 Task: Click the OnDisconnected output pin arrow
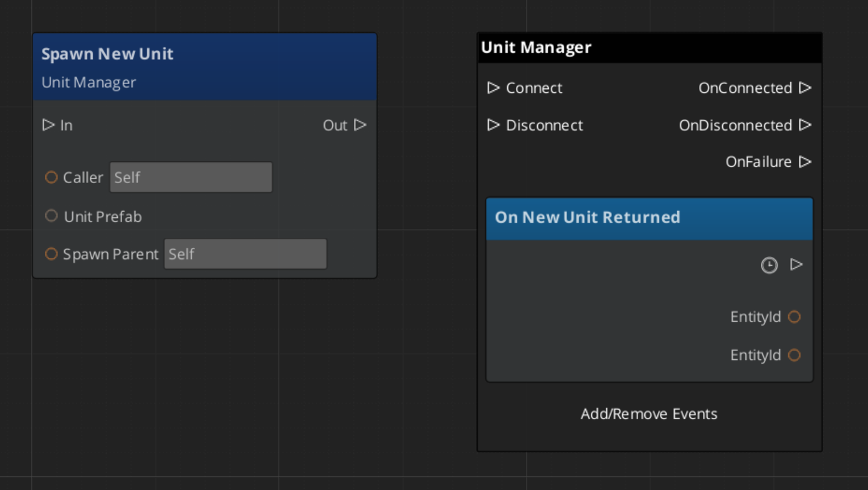point(805,125)
